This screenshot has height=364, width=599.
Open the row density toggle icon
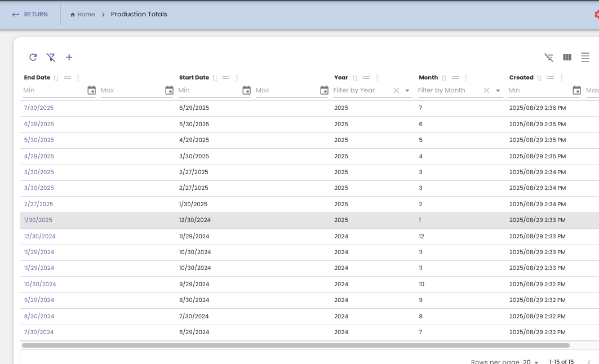click(585, 57)
